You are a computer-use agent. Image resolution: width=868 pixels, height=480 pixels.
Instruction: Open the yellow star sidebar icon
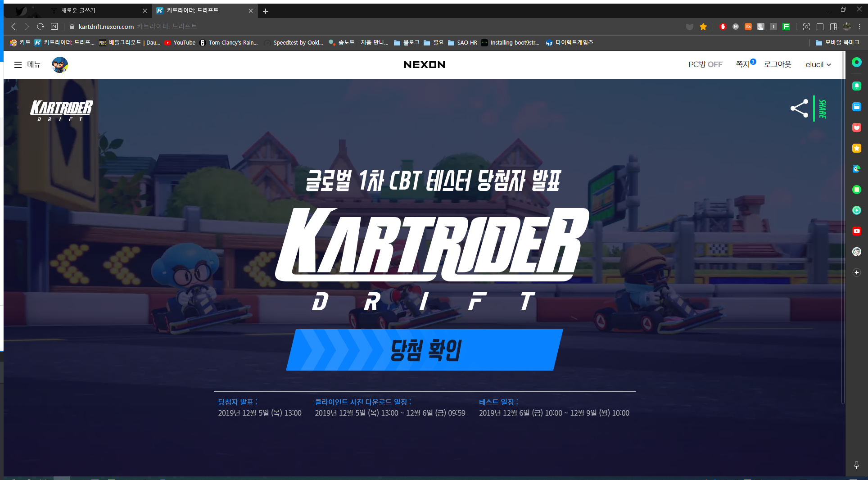click(856, 148)
